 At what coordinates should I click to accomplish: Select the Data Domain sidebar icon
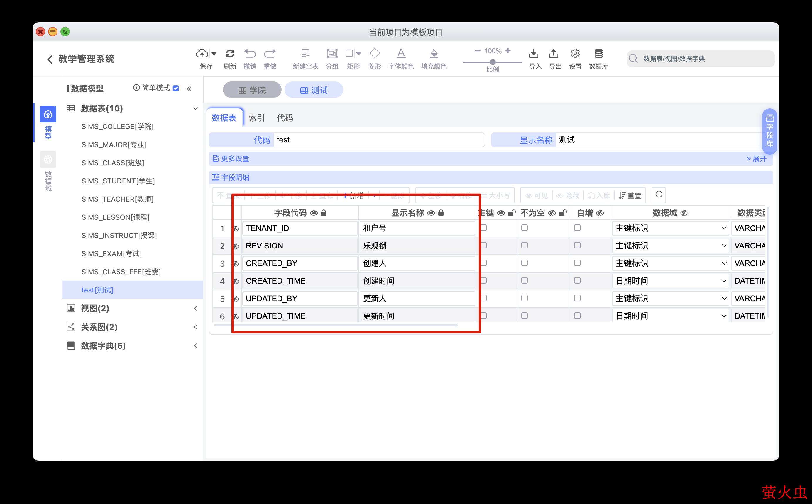pos(48,160)
